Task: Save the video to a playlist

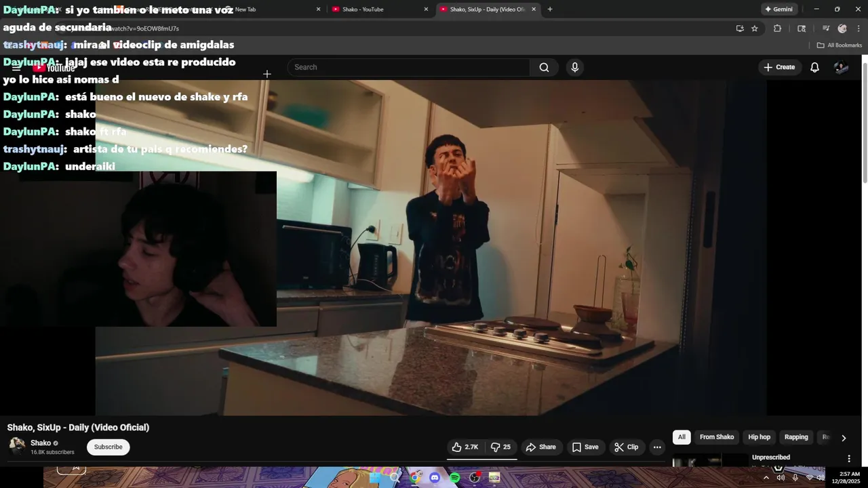Action: click(x=585, y=447)
